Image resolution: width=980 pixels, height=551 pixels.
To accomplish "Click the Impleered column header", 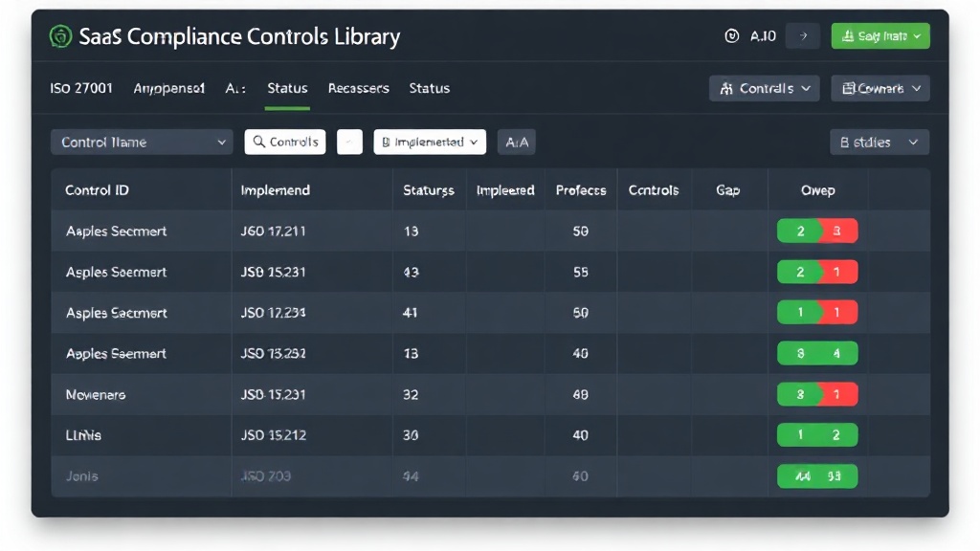I will (x=505, y=190).
